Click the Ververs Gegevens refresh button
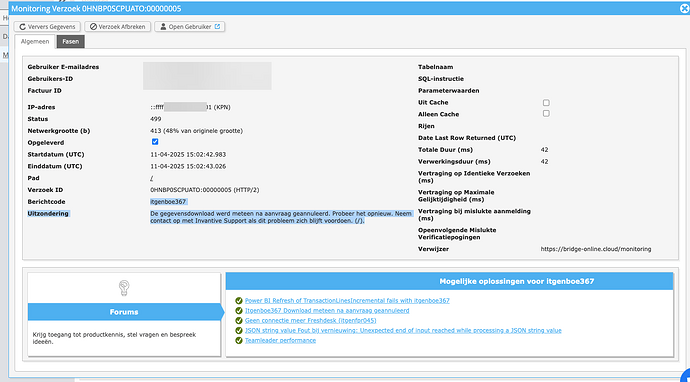 (x=48, y=26)
